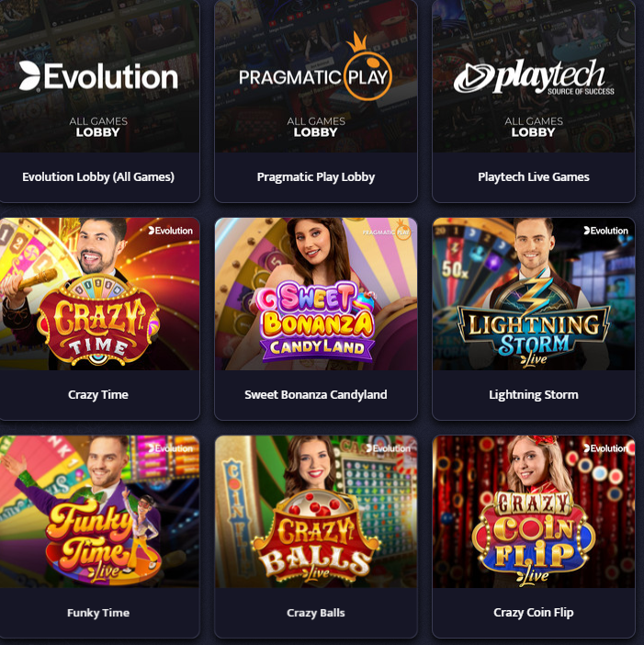Click the Sweet Bonanza Candyland title text
The height and width of the screenshot is (645, 644).
click(316, 394)
